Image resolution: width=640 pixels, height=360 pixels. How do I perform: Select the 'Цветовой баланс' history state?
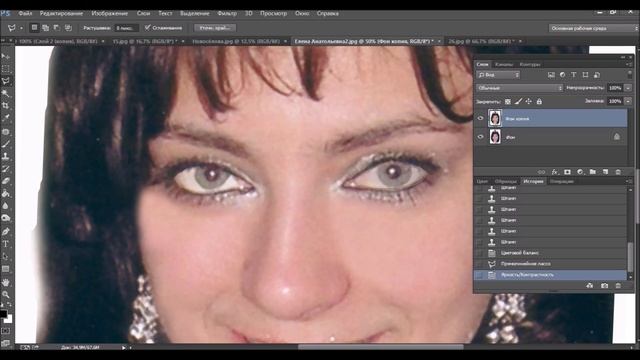click(x=550, y=253)
